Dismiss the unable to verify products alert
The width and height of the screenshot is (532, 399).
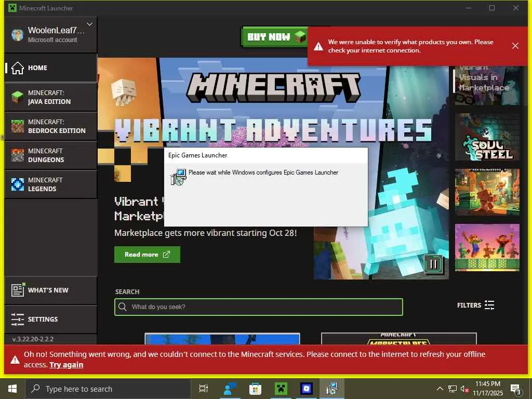click(515, 46)
